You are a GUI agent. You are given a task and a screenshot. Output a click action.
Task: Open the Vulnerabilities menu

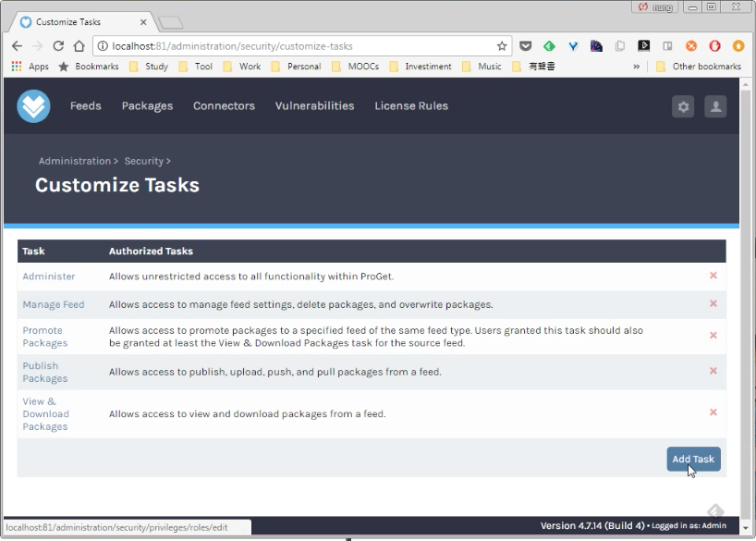(315, 105)
